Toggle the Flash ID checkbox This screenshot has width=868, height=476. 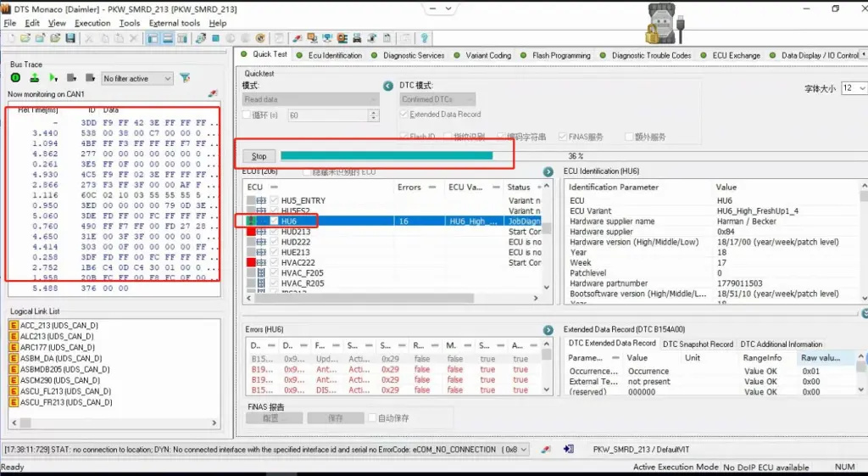pos(403,137)
